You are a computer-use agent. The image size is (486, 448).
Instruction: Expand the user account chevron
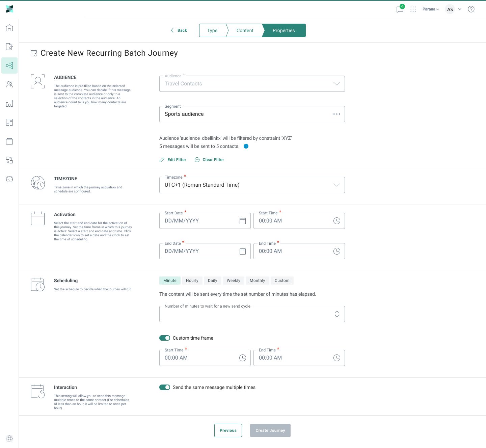(x=460, y=9)
